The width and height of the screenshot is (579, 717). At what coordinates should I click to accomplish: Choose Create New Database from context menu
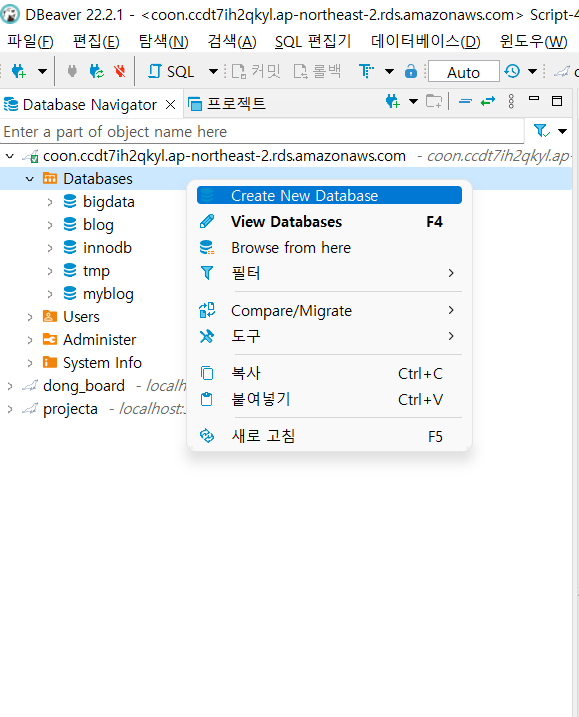click(329, 195)
